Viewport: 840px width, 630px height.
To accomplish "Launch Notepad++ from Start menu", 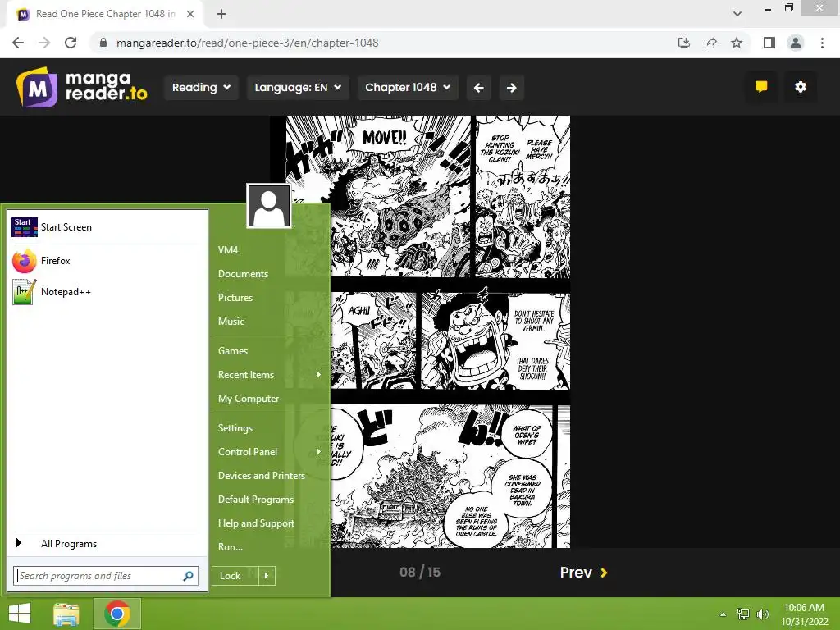I will point(106,292).
